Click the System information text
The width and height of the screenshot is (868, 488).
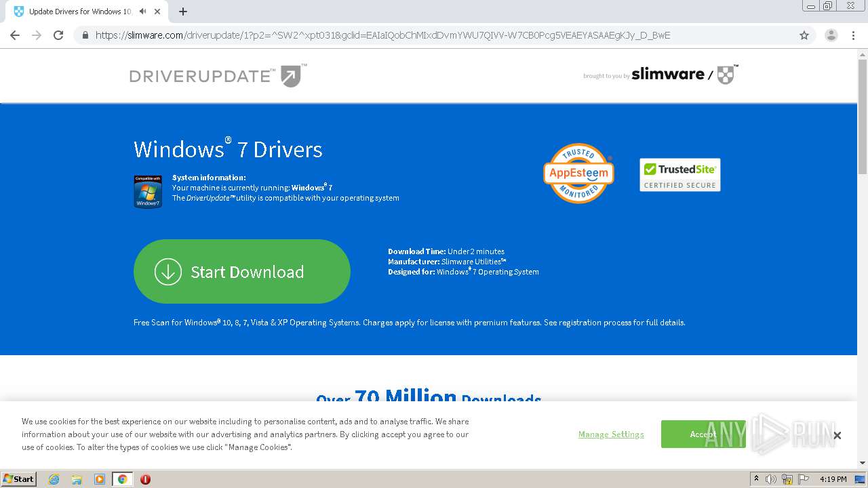pos(209,178)
